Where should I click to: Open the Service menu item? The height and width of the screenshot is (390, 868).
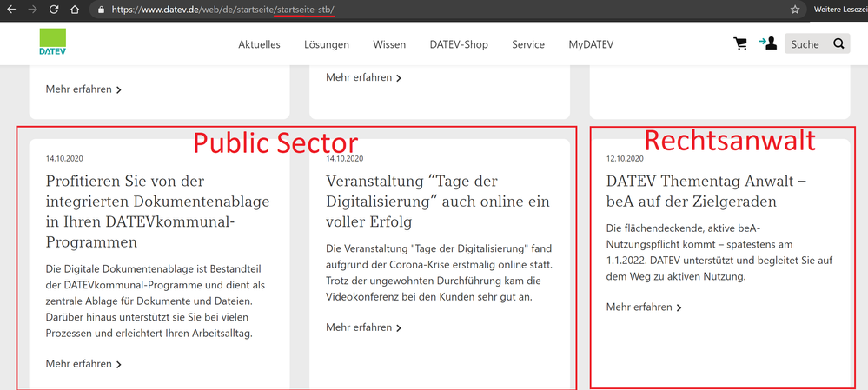pos(528,44)
